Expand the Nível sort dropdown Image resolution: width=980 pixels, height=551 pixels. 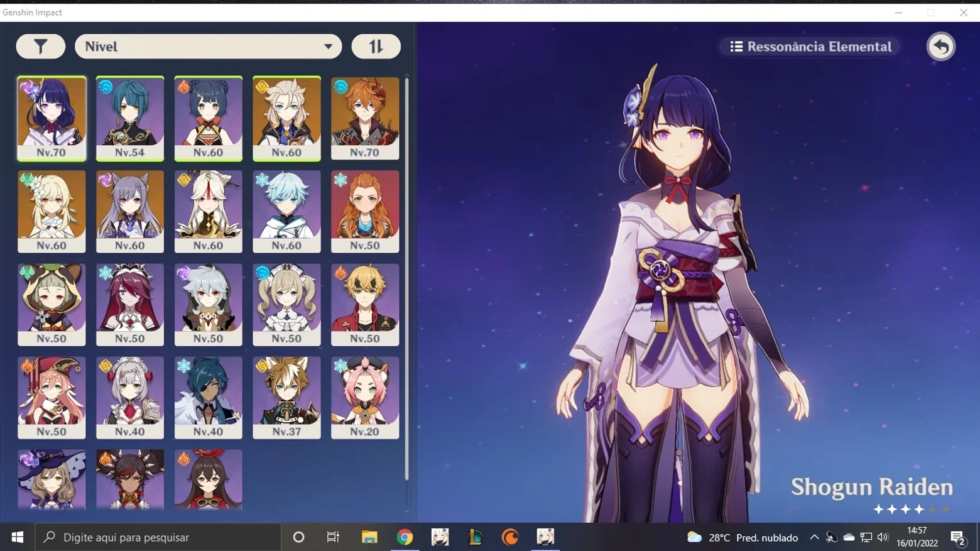coord(208,46)
